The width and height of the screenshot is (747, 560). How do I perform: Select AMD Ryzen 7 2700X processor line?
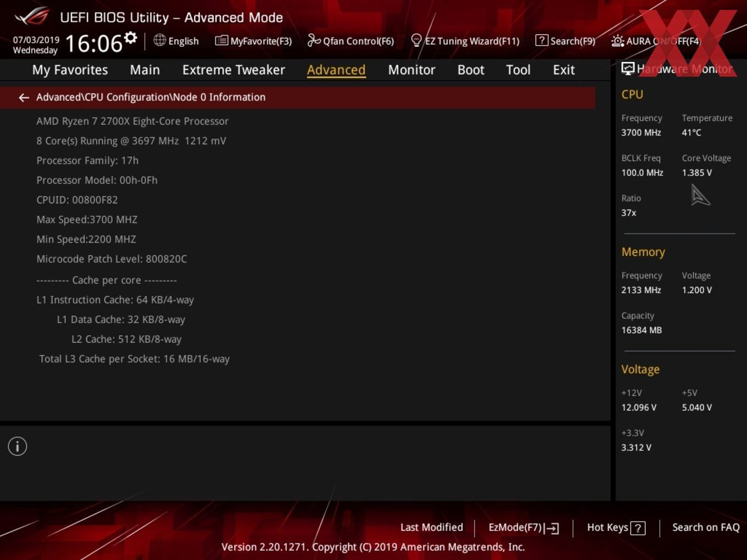pyautogui.click(x=132, y=121)
